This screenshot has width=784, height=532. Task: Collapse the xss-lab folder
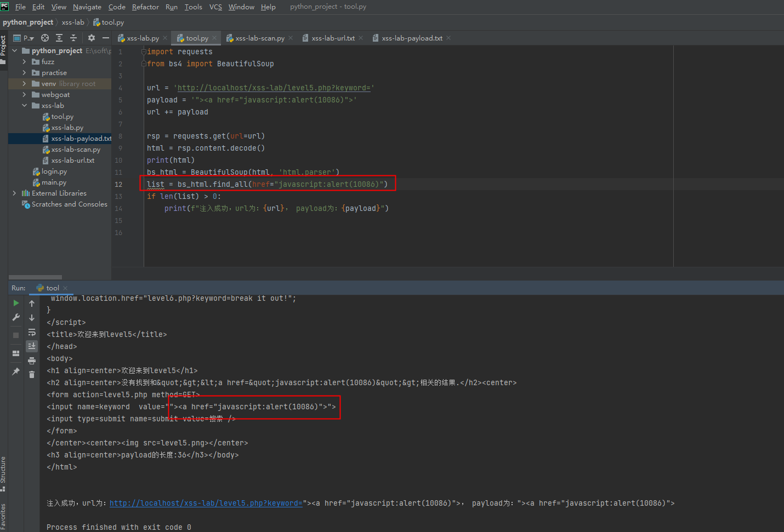24,106
